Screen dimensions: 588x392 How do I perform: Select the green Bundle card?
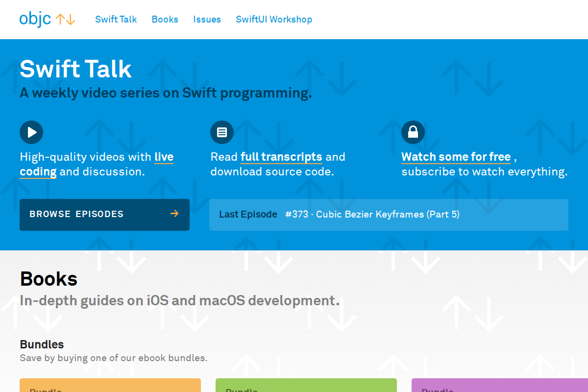[306, 385]
